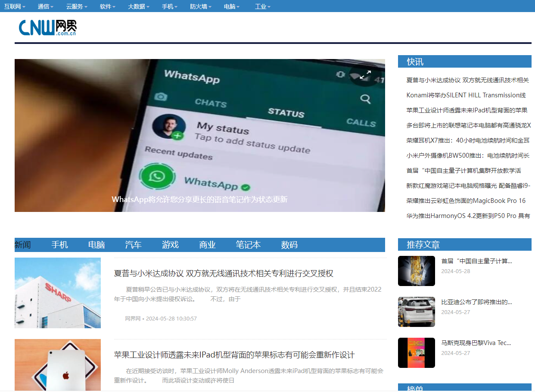
Task: Open the 工业 dropdown menu
Action: pos(263,6)
